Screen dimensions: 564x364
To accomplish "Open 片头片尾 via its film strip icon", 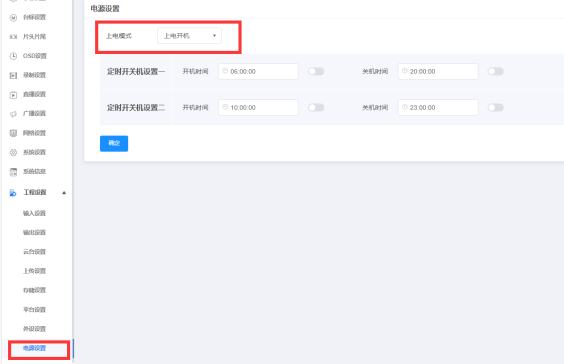I will (x=13, y=37).
